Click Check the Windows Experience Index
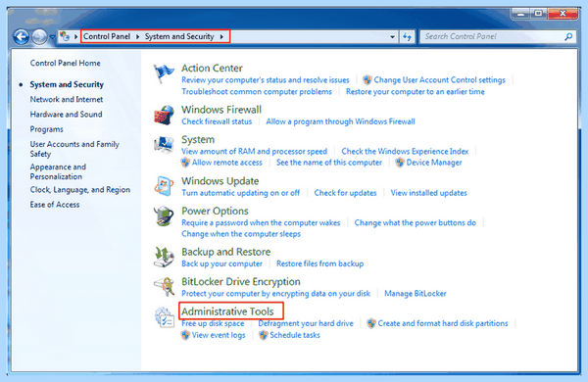This screenshot has width=588, height=382. point(405,151)
